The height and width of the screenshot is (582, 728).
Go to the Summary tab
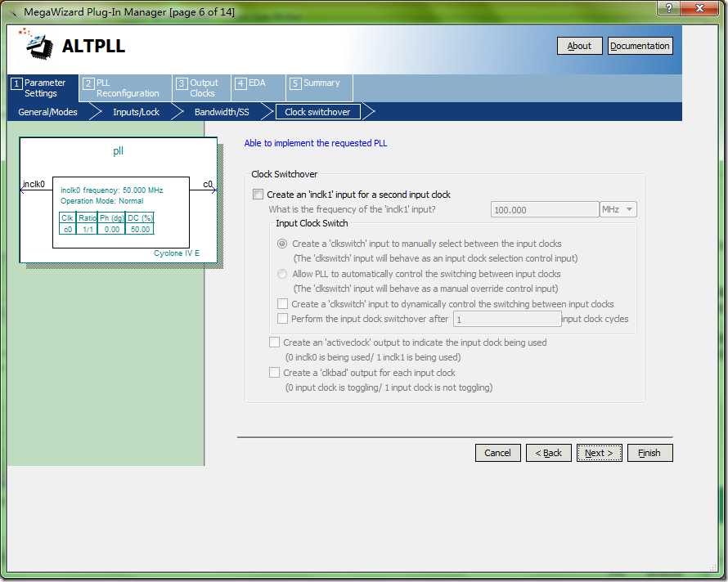pos(320,87)
